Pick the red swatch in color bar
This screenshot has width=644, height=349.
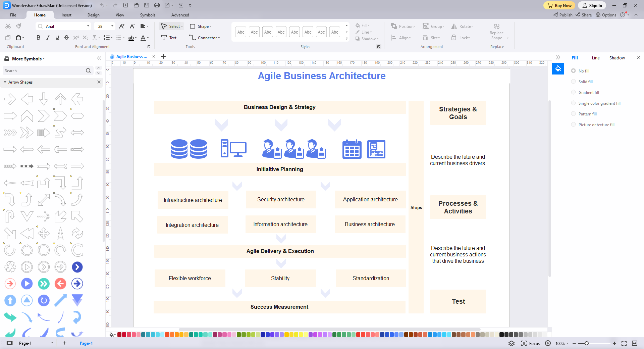click(124, 335)
